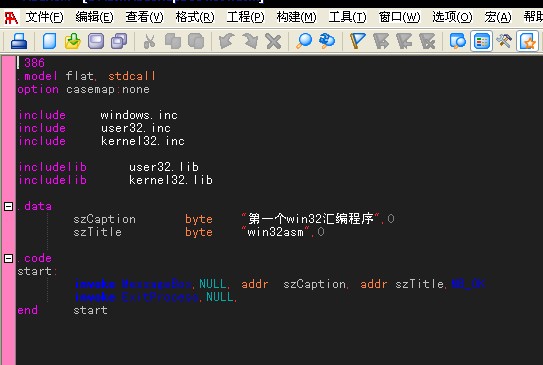Open the 查看(V) menu

coord(144,17)
